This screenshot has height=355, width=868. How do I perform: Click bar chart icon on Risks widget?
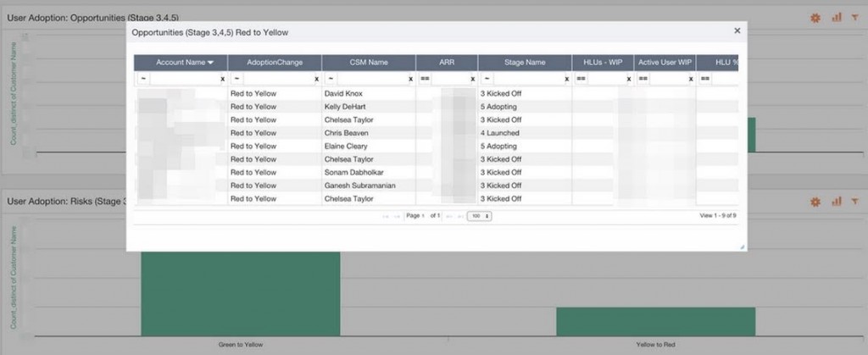coord(836,202)
